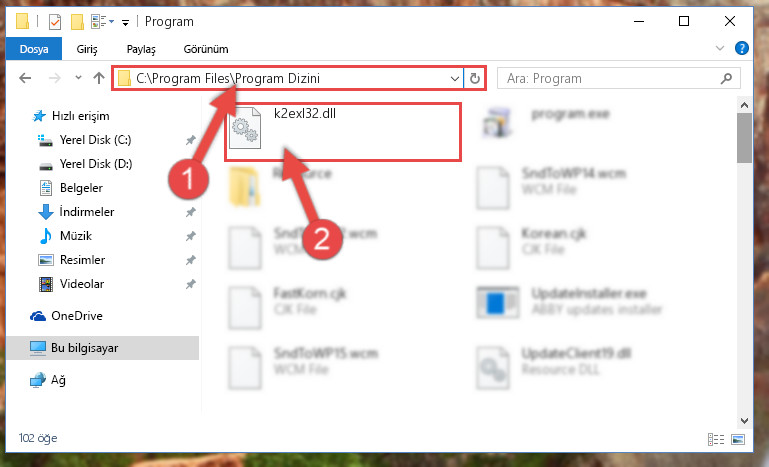769x467 pixels.
Task: Expand the ribbon with the chevron
Action: tap(719, 48)
